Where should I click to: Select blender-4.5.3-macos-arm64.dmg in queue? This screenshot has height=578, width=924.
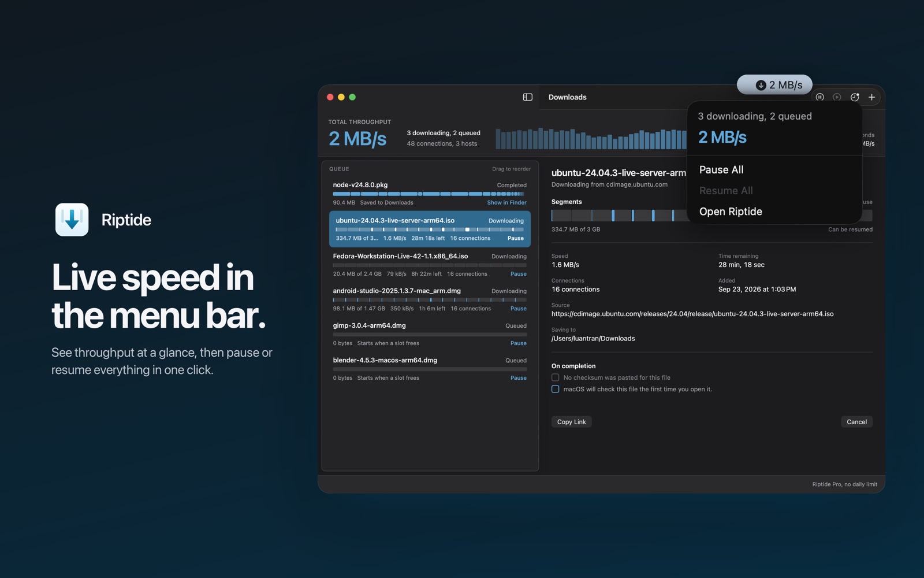430,369
